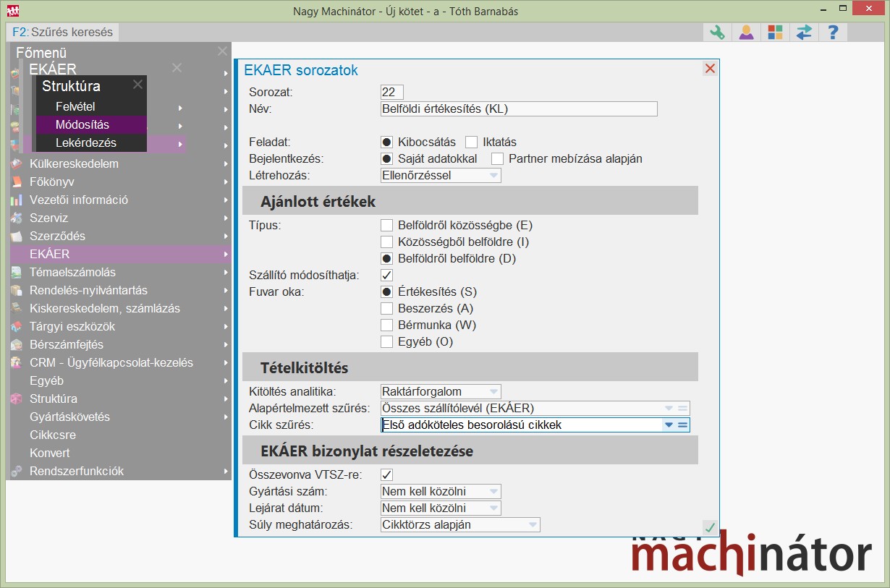
Task: Toggle Összevonva VTSZ-re checkbox
Action: (387, 474)
